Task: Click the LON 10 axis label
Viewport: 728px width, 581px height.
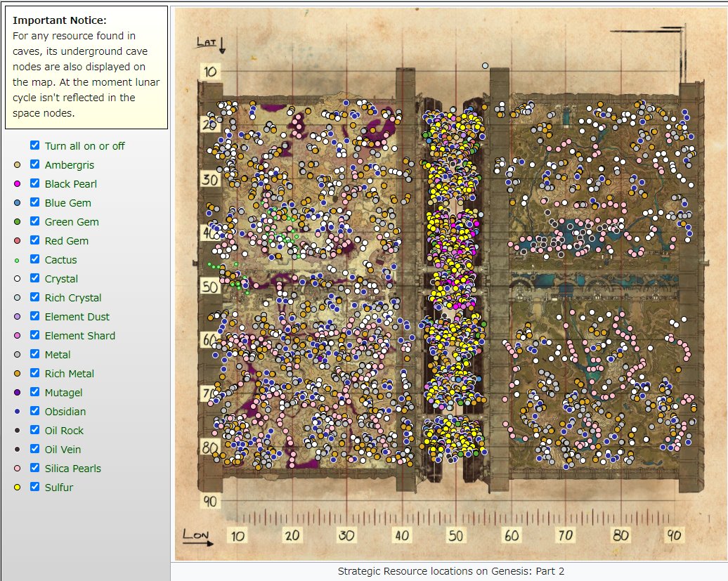Action: (238, 536)
